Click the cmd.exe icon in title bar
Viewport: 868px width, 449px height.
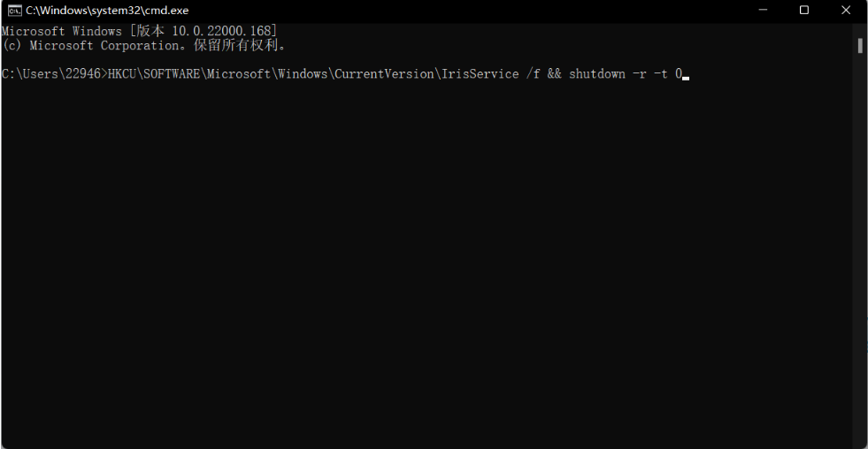(15, 11)
